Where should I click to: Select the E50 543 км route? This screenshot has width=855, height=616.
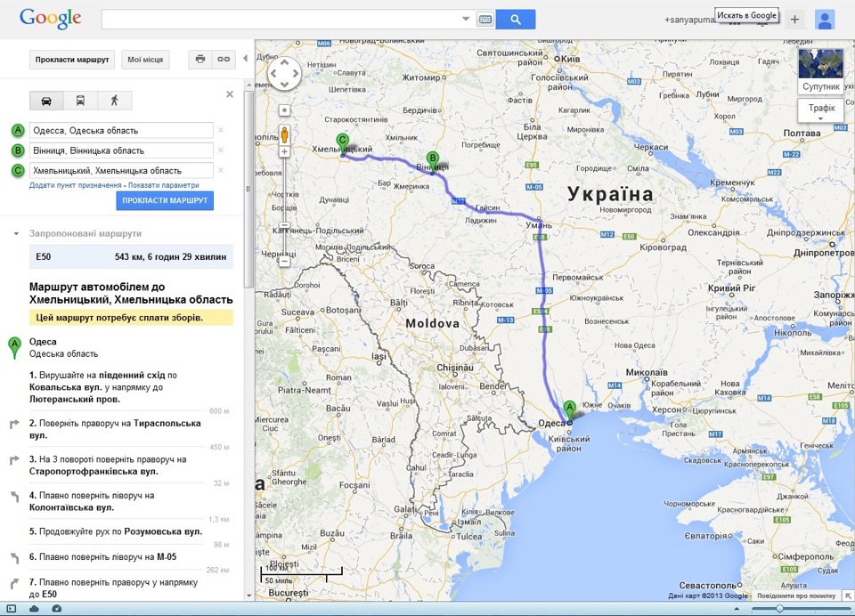(x=131, y=256)
